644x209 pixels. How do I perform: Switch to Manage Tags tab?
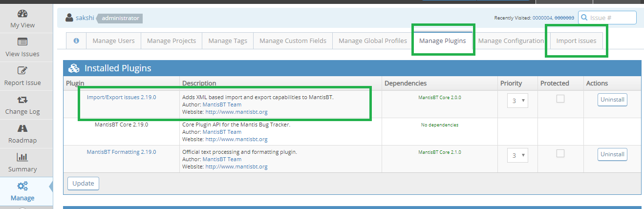(x=228, y=41)
